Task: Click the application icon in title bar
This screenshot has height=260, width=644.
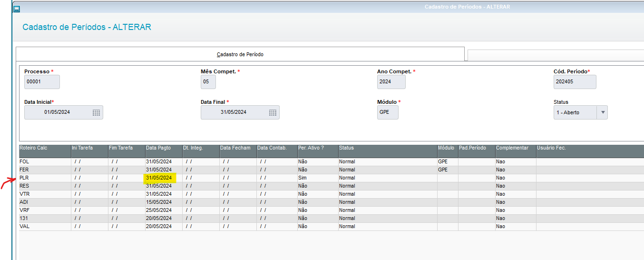Action: pos(17,9)
